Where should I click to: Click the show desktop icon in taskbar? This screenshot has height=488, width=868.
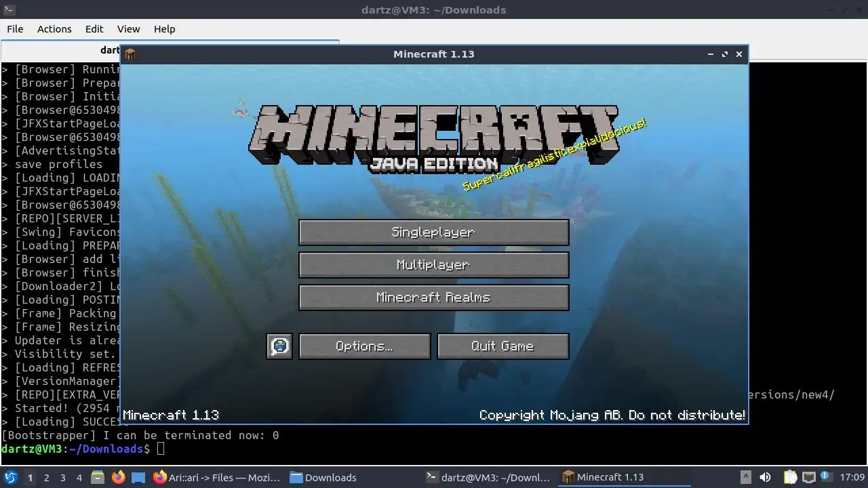point(138,477)
